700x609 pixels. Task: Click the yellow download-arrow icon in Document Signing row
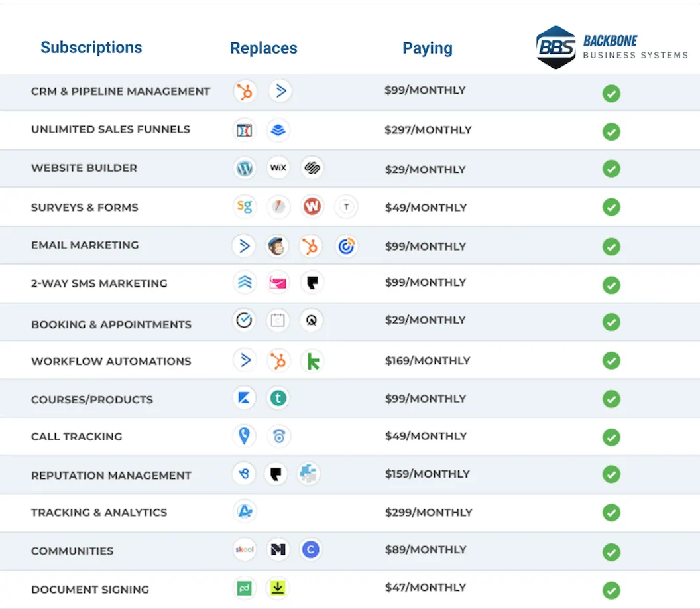pyautogui.click(x=278, y=588)
